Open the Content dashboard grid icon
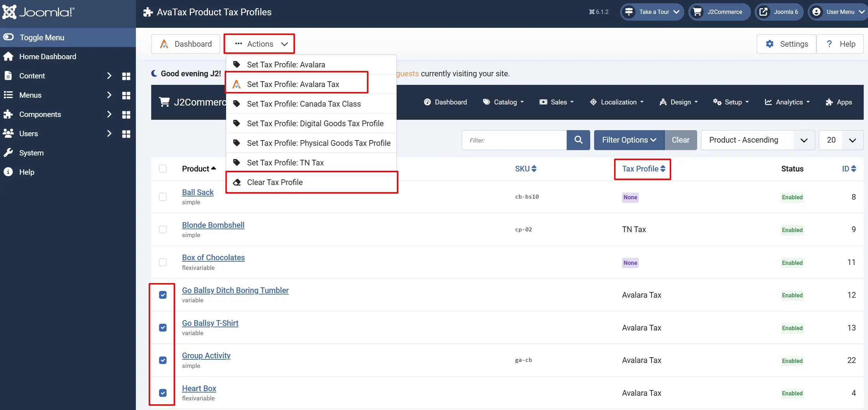Viewport: 868px width, 410px height. click(126, 76)
